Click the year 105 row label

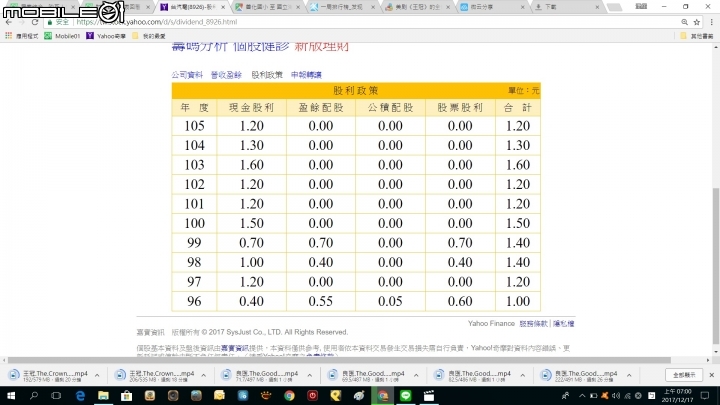click(194, 126)
